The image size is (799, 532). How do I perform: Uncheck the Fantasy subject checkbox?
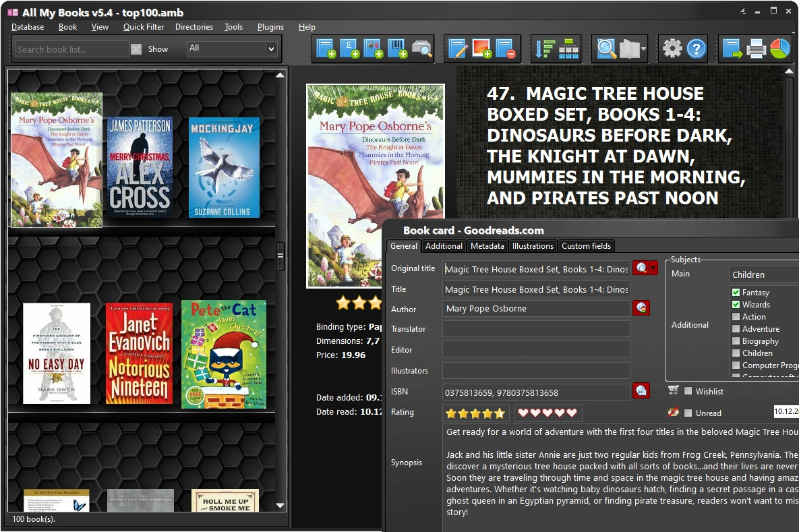point(736,293)
